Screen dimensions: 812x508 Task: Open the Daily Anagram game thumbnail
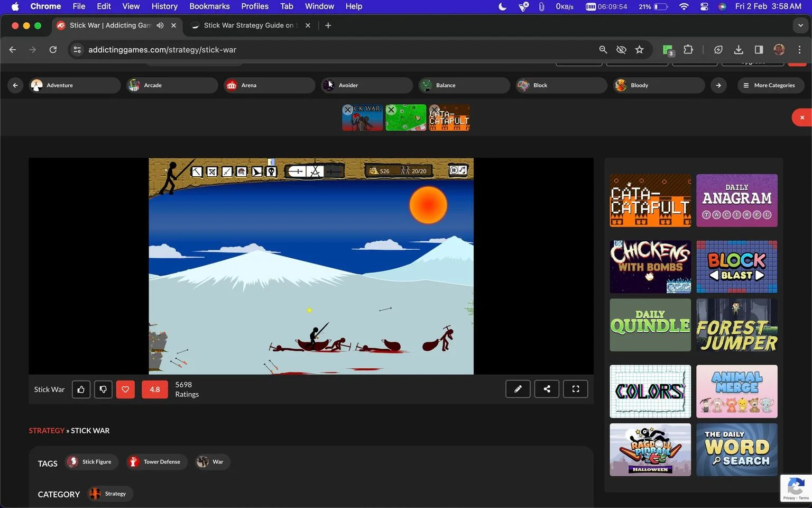coord(737,201)
